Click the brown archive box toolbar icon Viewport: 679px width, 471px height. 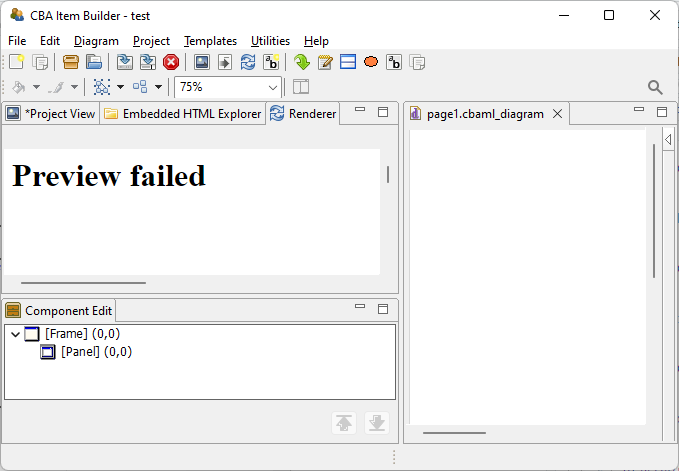click(71, 62)
